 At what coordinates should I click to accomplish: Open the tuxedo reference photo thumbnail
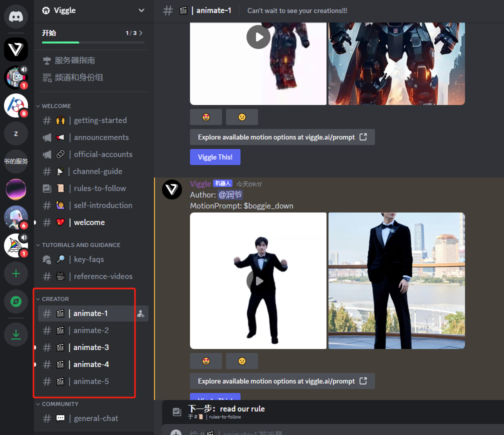396,280
